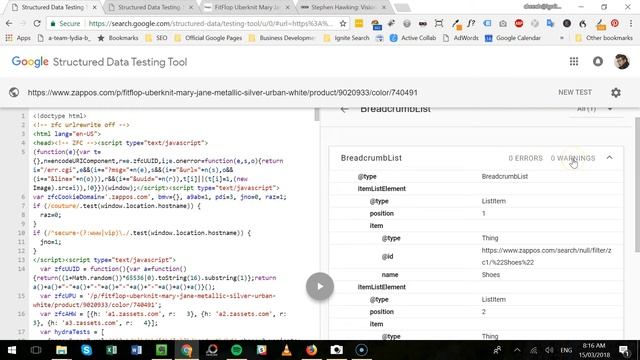
Task: Open the All (1) filter dropdown
Action: (x=595, y=109)
